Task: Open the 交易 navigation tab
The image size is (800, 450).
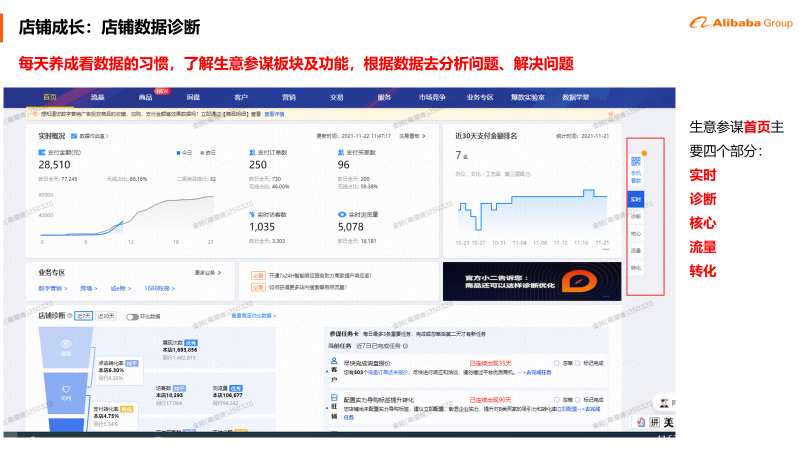Action: [336, 97]
